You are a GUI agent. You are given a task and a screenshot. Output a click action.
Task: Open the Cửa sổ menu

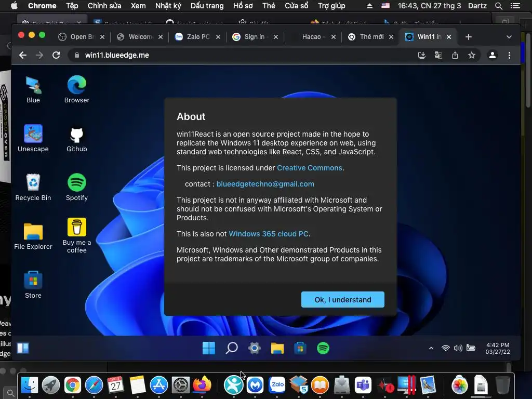(x=296, y=6)
